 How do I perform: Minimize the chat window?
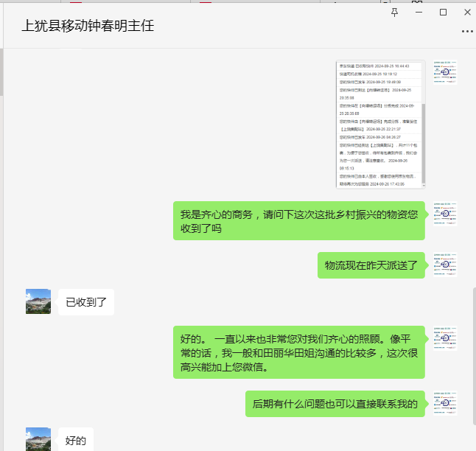coord(419,13)
